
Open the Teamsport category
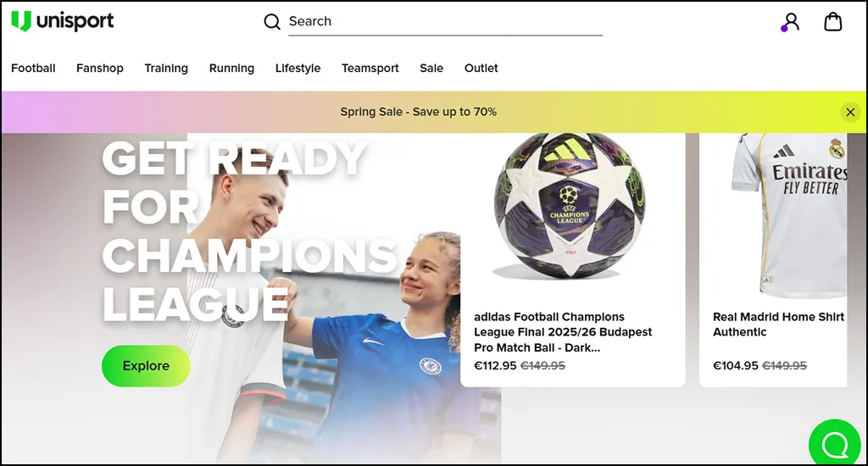coord(370,68)
